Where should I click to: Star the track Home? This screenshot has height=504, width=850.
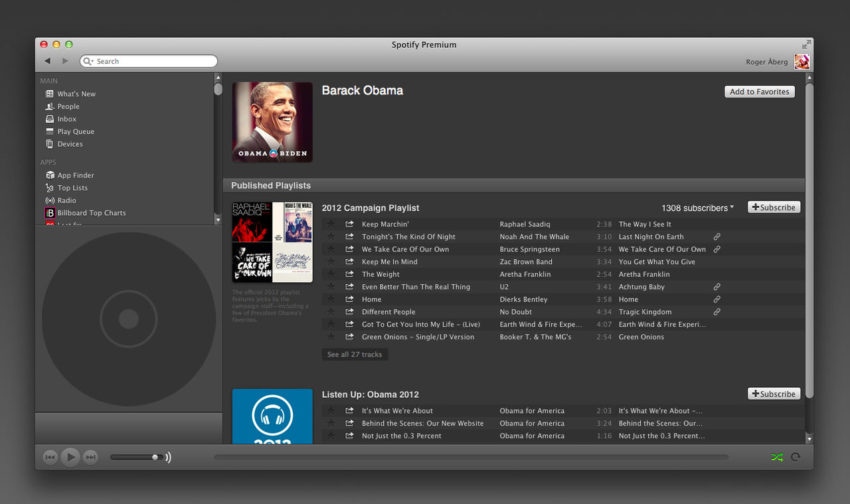click(331, 299)
